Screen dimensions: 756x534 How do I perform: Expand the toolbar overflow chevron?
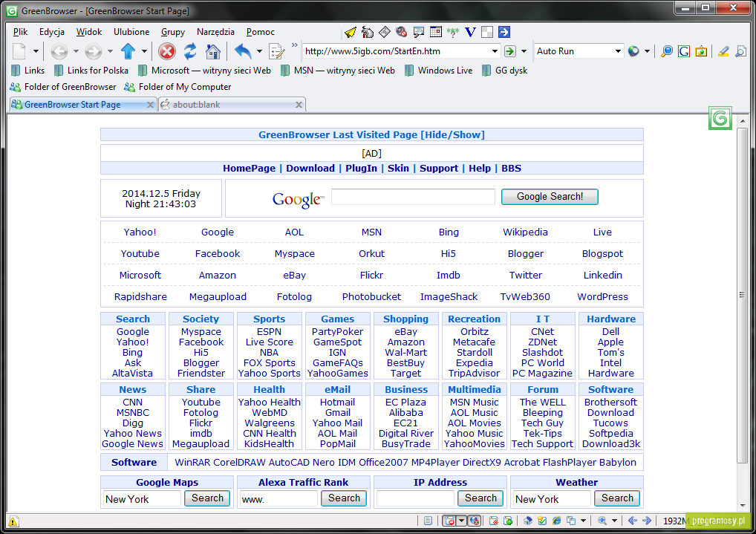(295, 45)
